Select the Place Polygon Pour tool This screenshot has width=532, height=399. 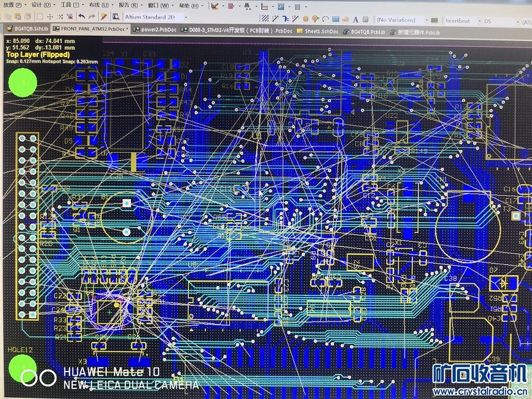(345, 20)
